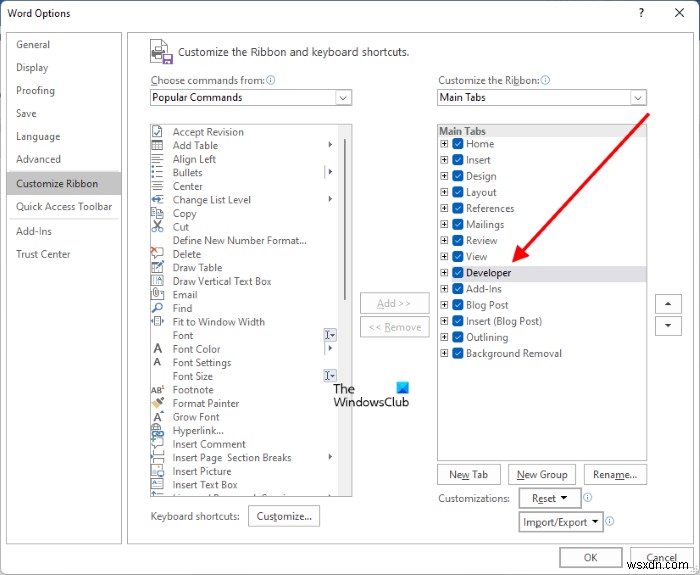Open the Popular Commands dropdown
700x575 pixels.
pyautogui.click(x=343, y=97)
